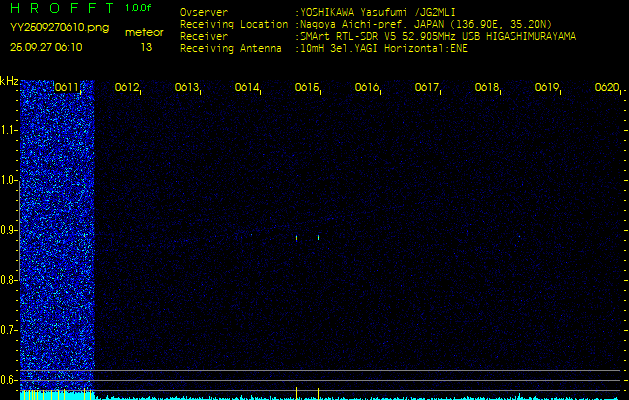629x400 pixels.
Task: Click the HROFFT title text
Action: click(x=62, y=8)
